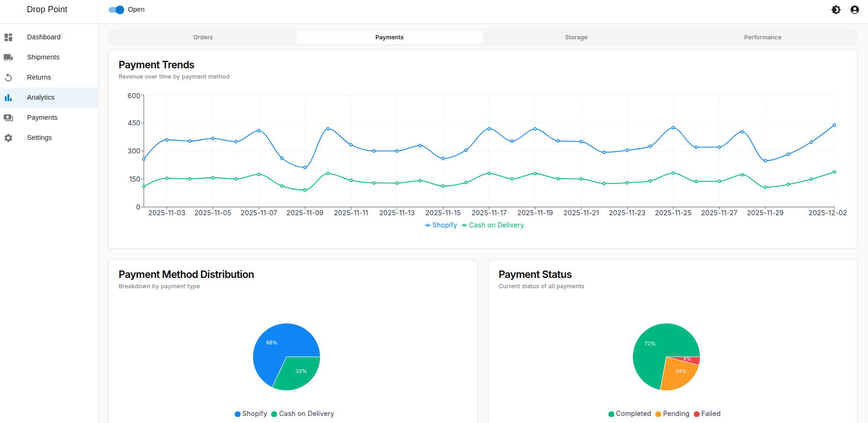Click the Shipments truck icon
The image size is (868, 423).
(x=8, y=58)
